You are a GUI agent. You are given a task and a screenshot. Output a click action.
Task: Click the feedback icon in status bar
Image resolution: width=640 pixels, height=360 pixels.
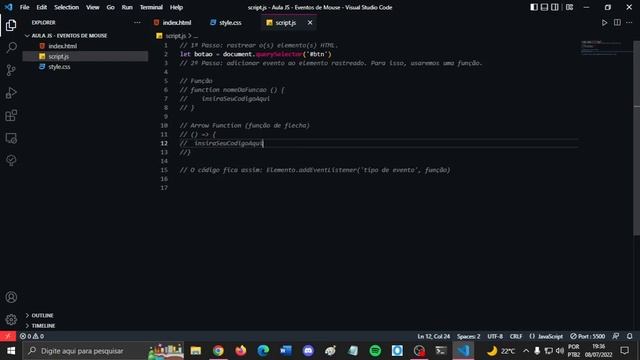click(616, 336)
